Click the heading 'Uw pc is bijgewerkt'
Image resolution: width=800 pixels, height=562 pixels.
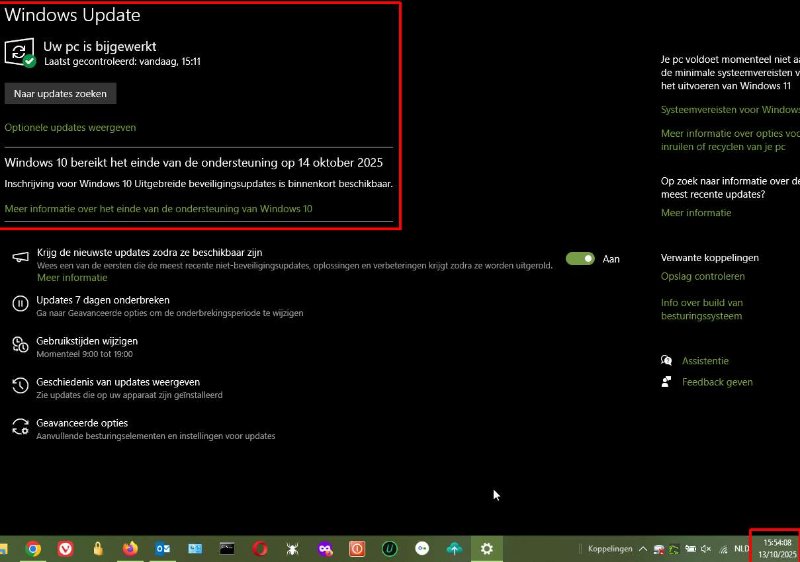pyautogui.click(x=99, y=46)
